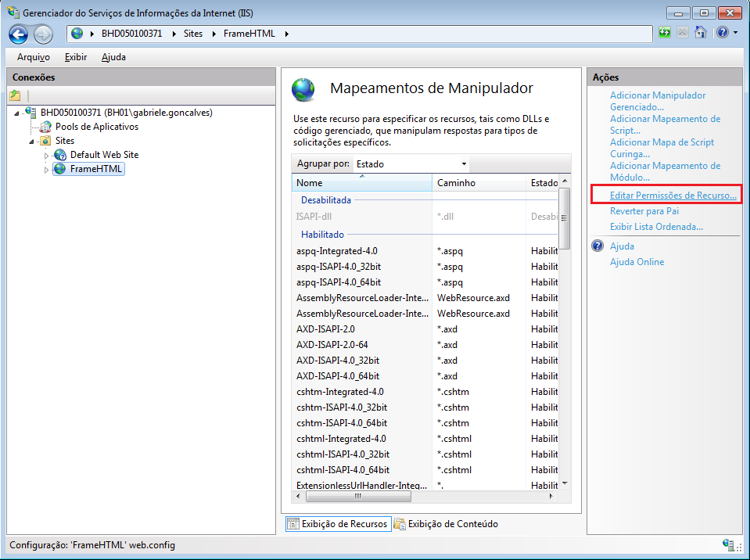
Task: Click the Sites folder icon
Action: point(45,141)
